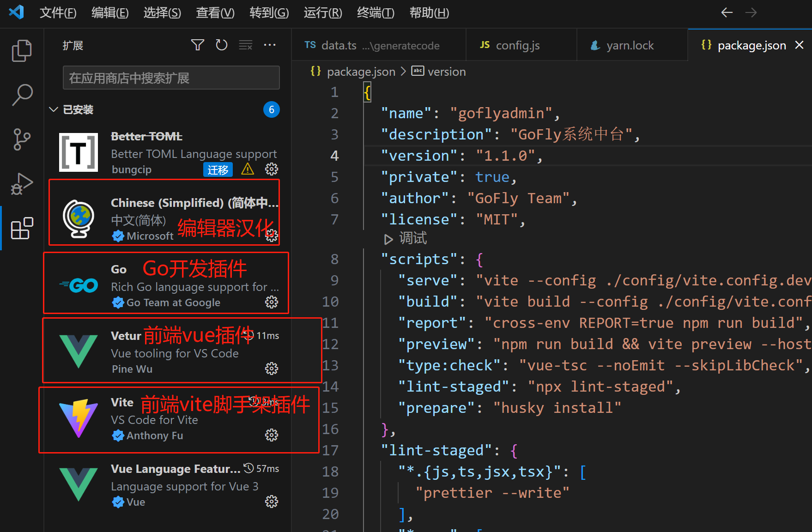Open the Search view in activity bar

(21, 95)
